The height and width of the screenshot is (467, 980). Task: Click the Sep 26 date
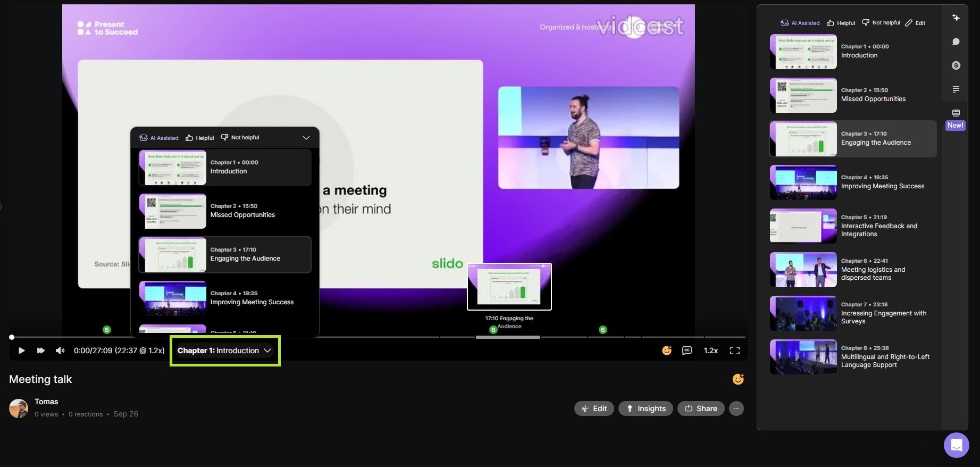(125, 414)
